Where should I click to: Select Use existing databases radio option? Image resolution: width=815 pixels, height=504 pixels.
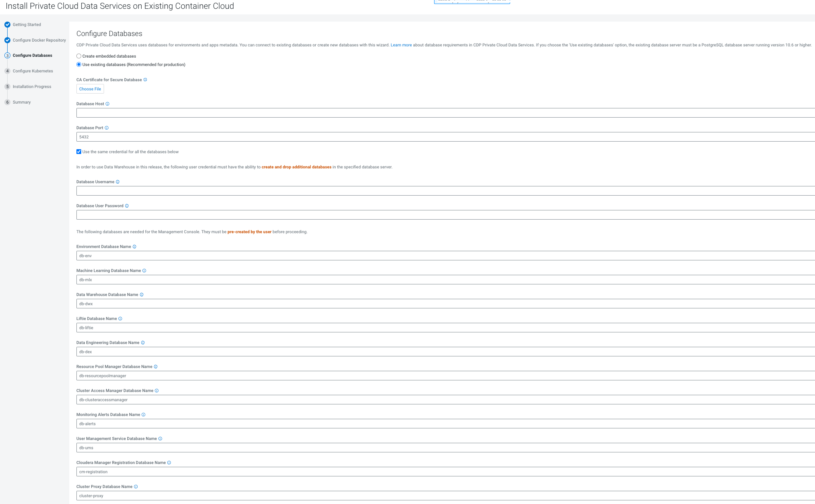[79, 65]
